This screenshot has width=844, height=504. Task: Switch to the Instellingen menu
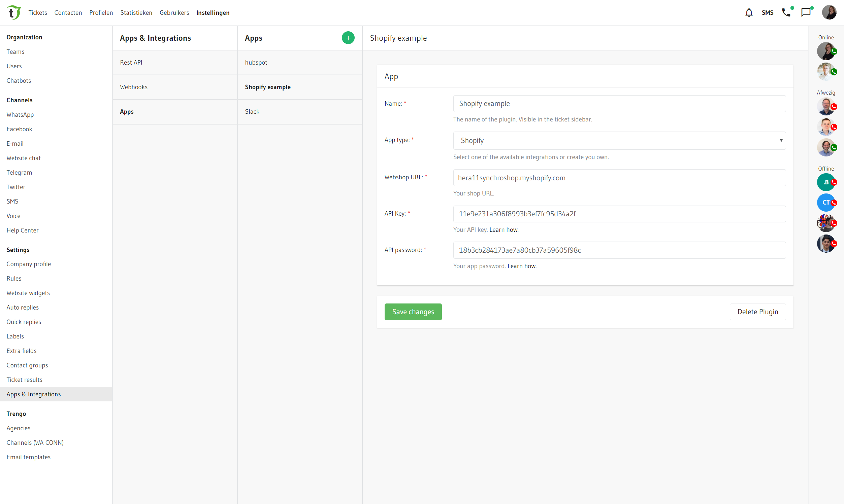(213, 12)
